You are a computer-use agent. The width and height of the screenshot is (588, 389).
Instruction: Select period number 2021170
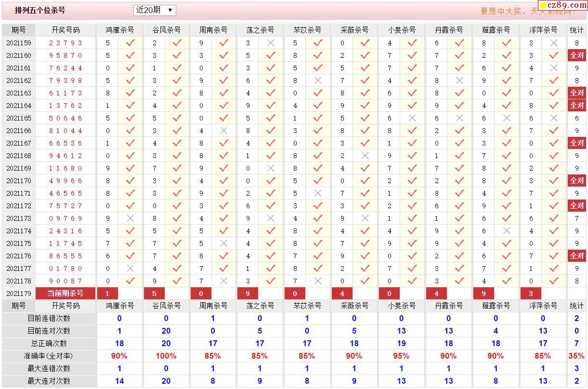coord(19,181)
